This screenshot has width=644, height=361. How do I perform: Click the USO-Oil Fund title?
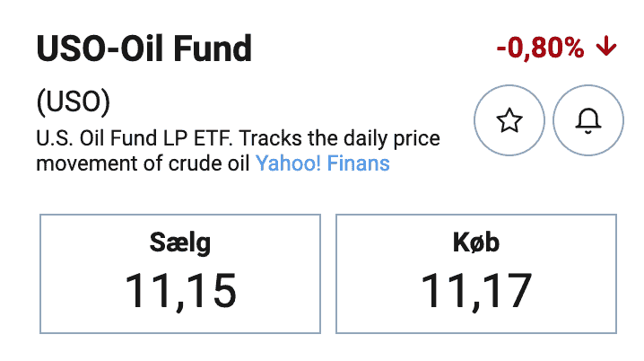(144, 48)
